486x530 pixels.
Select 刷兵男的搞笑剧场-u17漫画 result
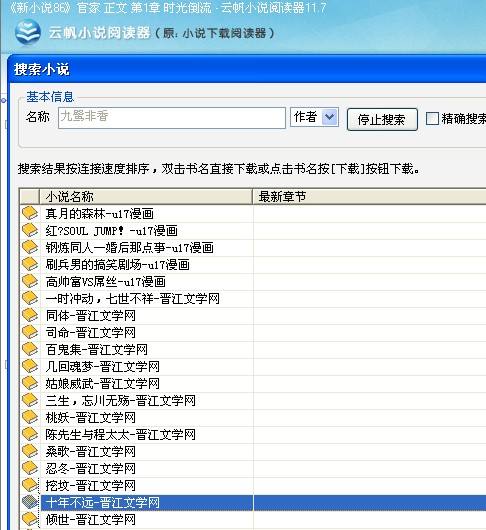click(x=117, y=265)
